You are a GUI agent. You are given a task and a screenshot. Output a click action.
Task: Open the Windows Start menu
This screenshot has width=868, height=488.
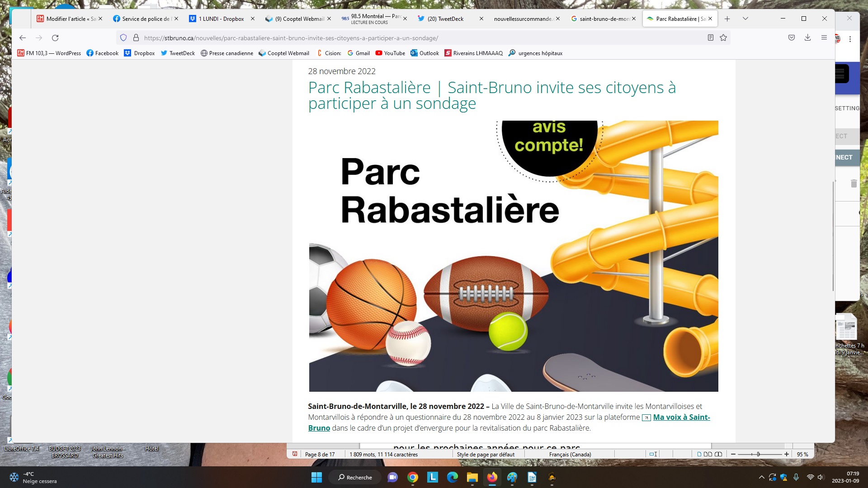click(316, 477)
